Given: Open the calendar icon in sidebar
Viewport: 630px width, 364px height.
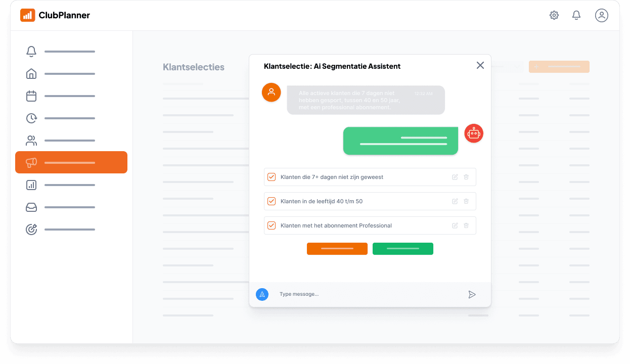Looking at the screenshot, I should point(31,96).
